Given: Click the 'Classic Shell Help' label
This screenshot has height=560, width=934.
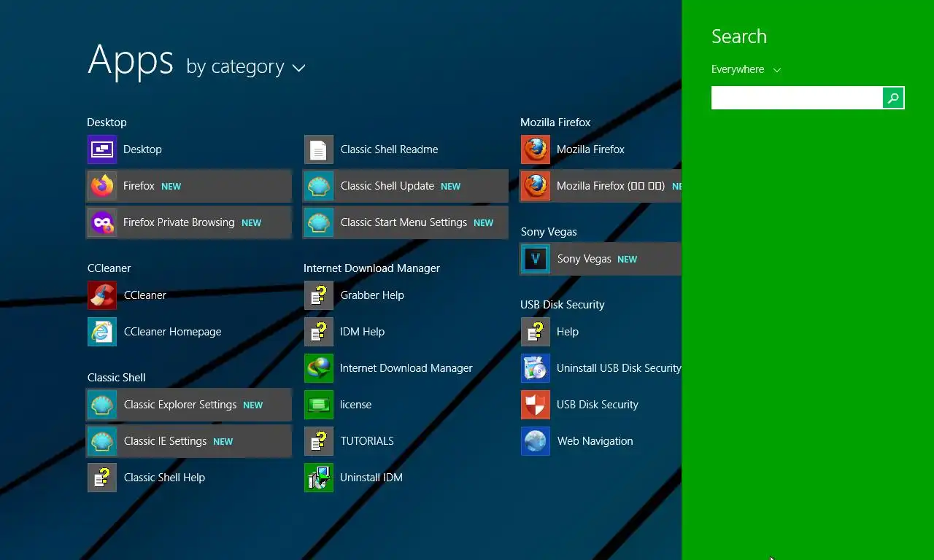Looking at the screenshot, I should pos(164,478).
